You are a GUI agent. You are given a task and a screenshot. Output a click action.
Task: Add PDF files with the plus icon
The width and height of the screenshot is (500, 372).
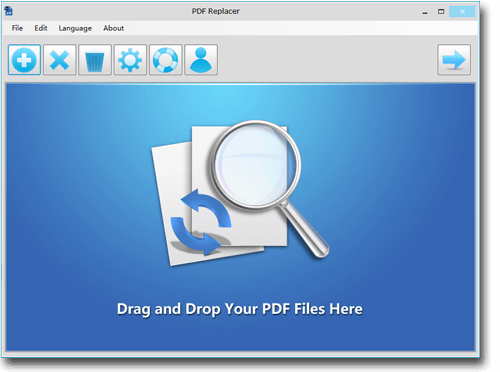(25, 60)
